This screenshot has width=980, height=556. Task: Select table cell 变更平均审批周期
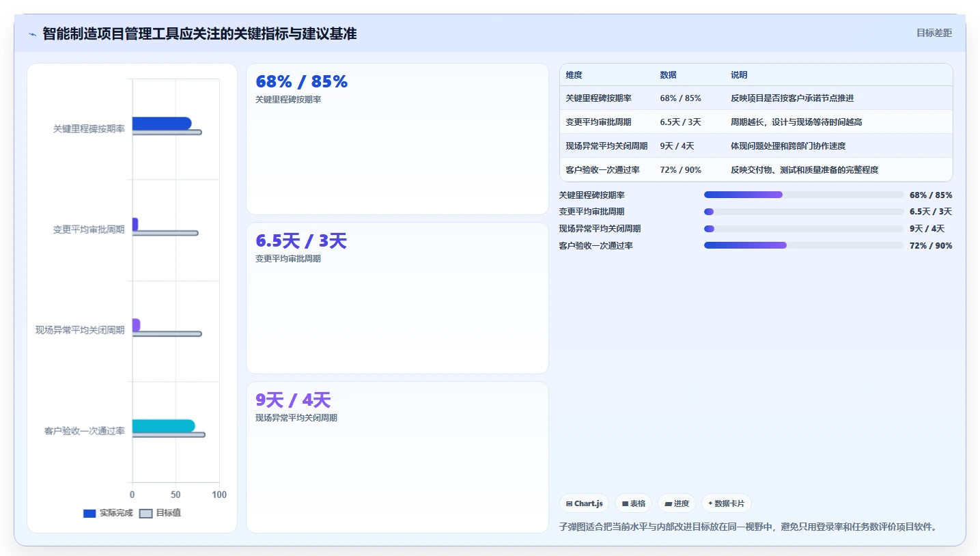click(x=599, y=122)
